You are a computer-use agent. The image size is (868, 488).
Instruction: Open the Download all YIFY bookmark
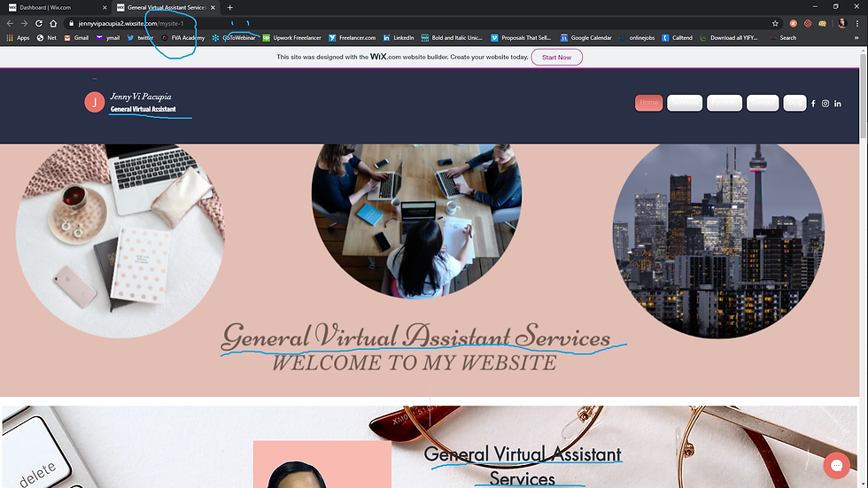(728, 37)
